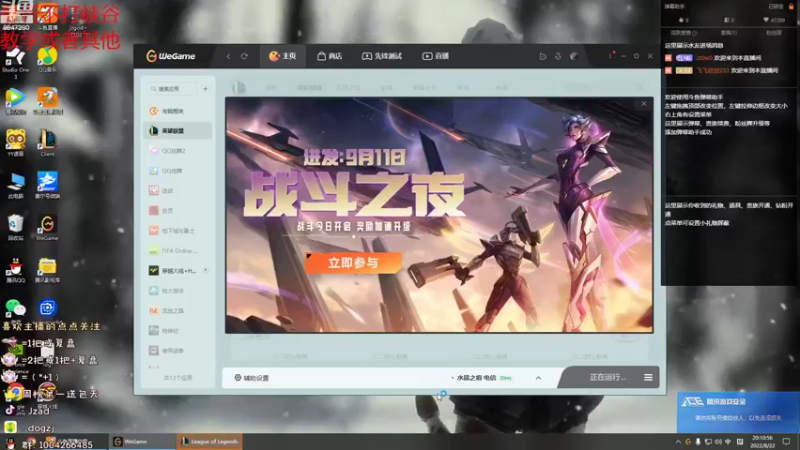Viewport: 800px width, 450px height.
Task: Select FIFA Online in the sidebar
Action: [x=177, y=251]
